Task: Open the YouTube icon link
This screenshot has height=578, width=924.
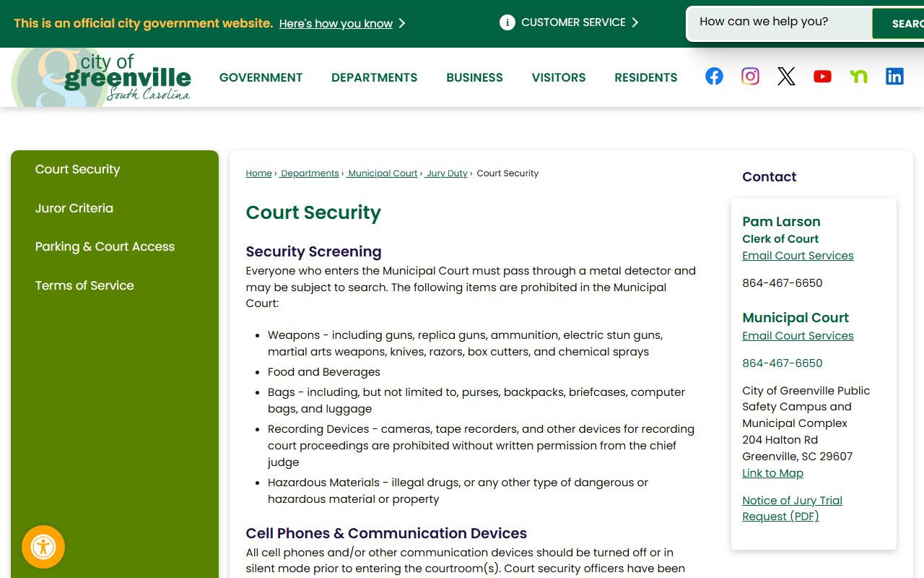Action: click(822, 76)
